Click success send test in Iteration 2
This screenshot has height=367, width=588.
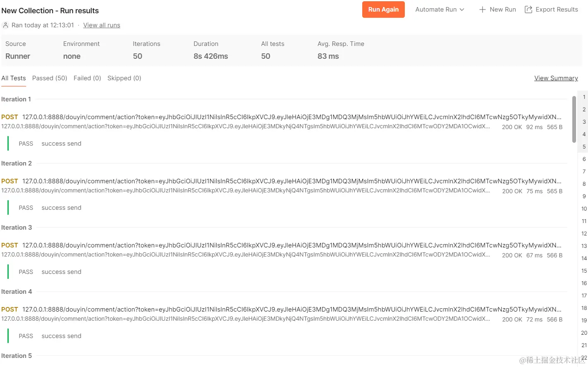pyautogui.click(x=61, y=208)
